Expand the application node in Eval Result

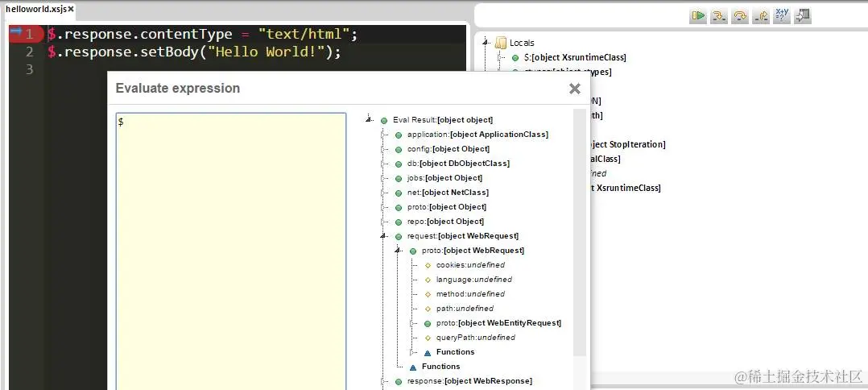382,135
